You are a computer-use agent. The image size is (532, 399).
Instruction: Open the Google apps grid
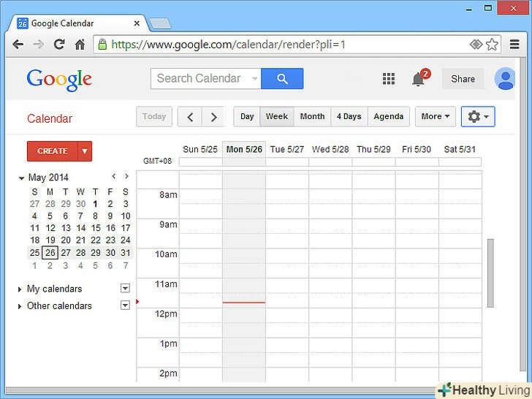point(389,79)
